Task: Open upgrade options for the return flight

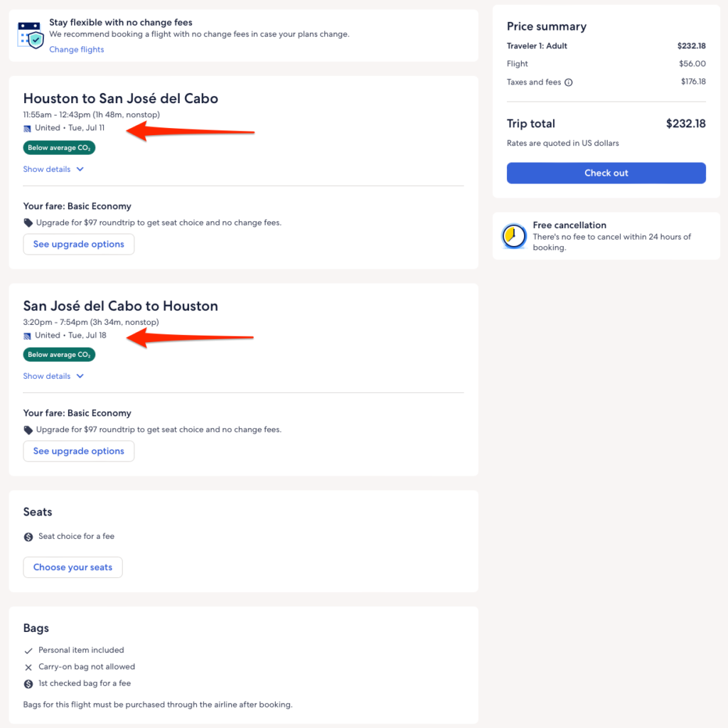Action: (x=79, y=451)
